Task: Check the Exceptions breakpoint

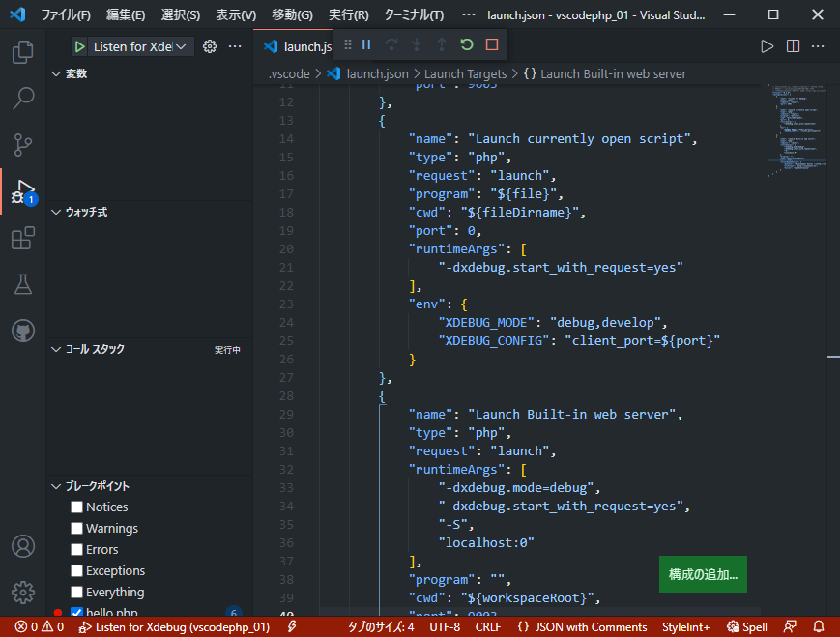Action: pos(76,570)
